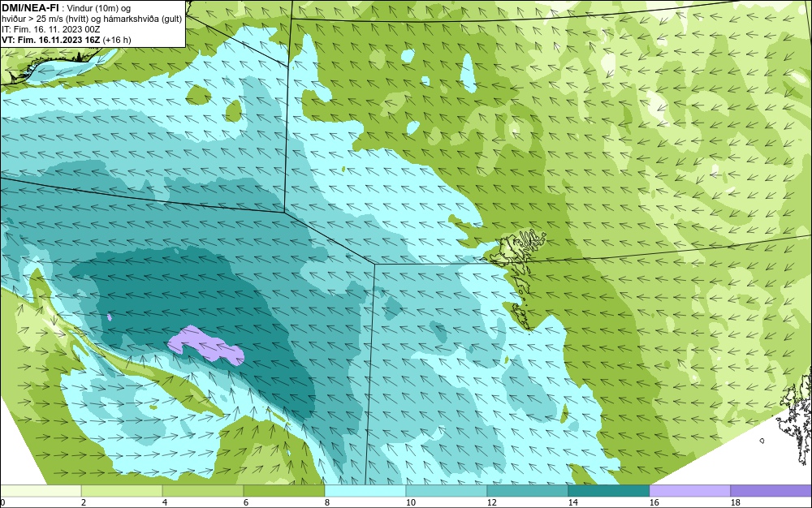Click the large purple high-wind patch on map
The height and width of the screenshot is (508, 812).
point(206,345)
